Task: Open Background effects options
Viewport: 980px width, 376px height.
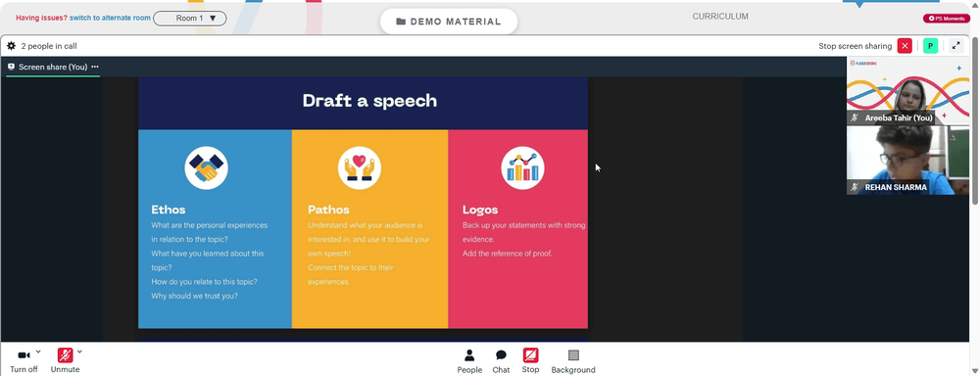Action: click(573, 361)
